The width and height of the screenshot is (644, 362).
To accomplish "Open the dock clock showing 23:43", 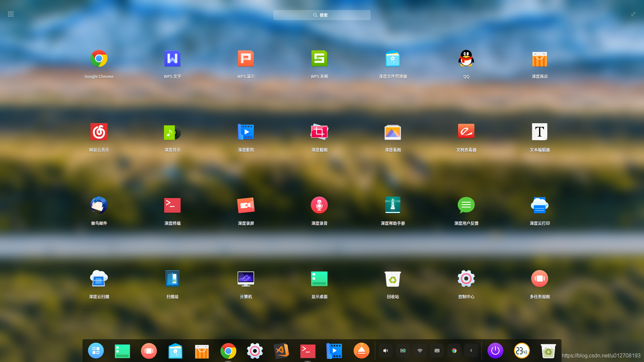I will click(x=522, y=351).
